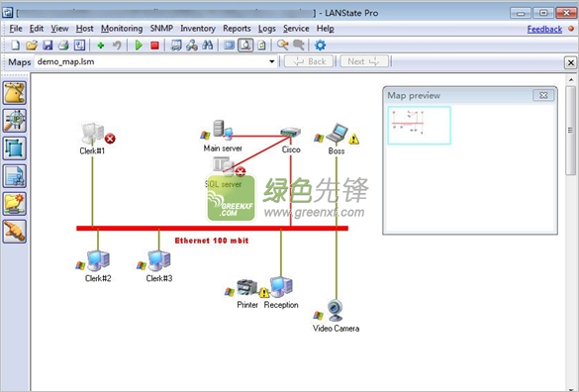Click the map preview thumbnail
Screen dimensions: 579x392
(419, 125)
